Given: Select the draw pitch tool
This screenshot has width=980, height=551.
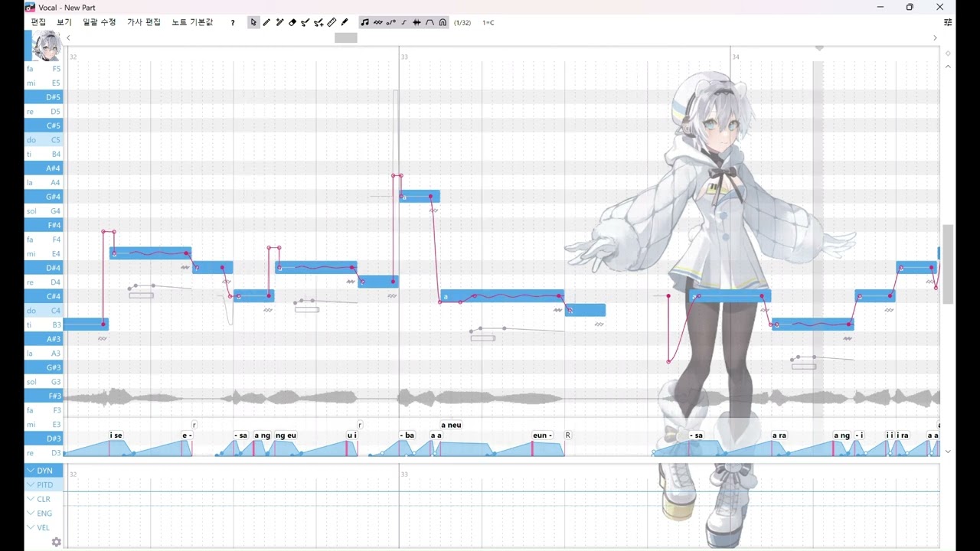Looking at the screenshot, I should (305, 22).
